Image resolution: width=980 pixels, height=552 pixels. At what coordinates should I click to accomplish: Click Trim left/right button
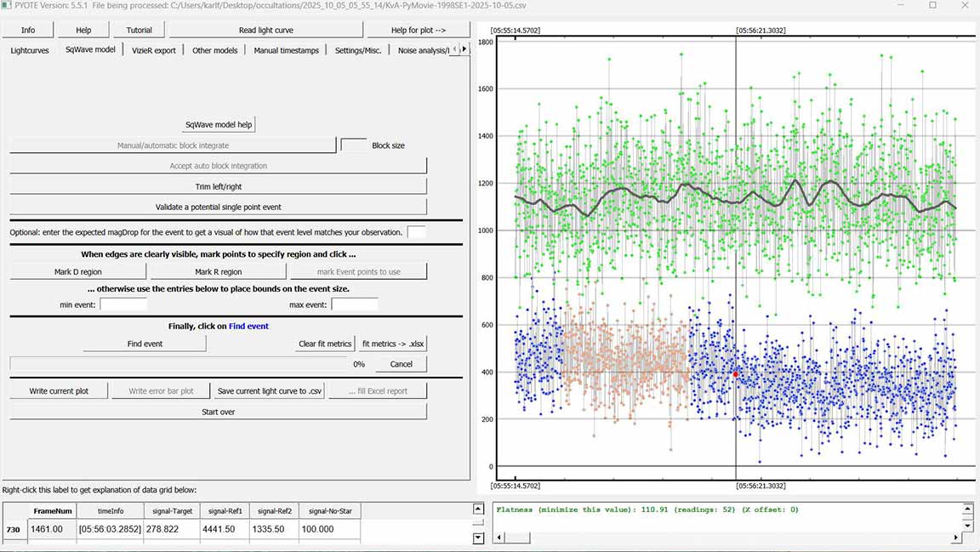coord(218,186)
